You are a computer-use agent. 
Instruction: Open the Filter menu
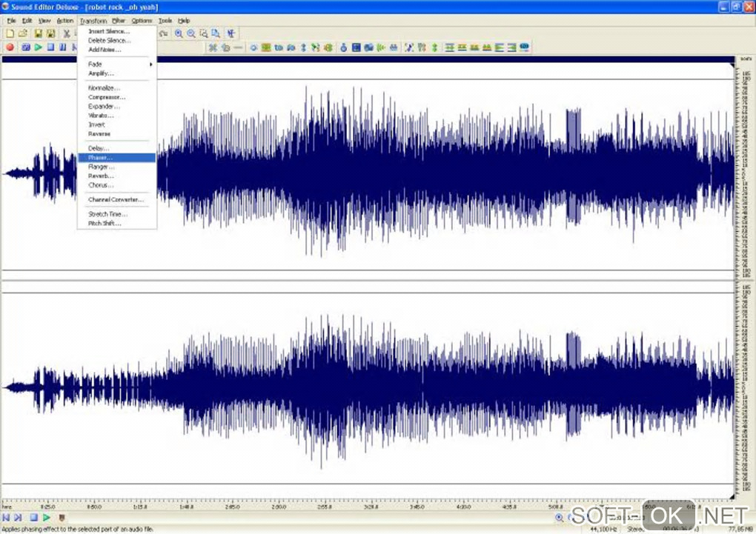(x=119, y=21)
